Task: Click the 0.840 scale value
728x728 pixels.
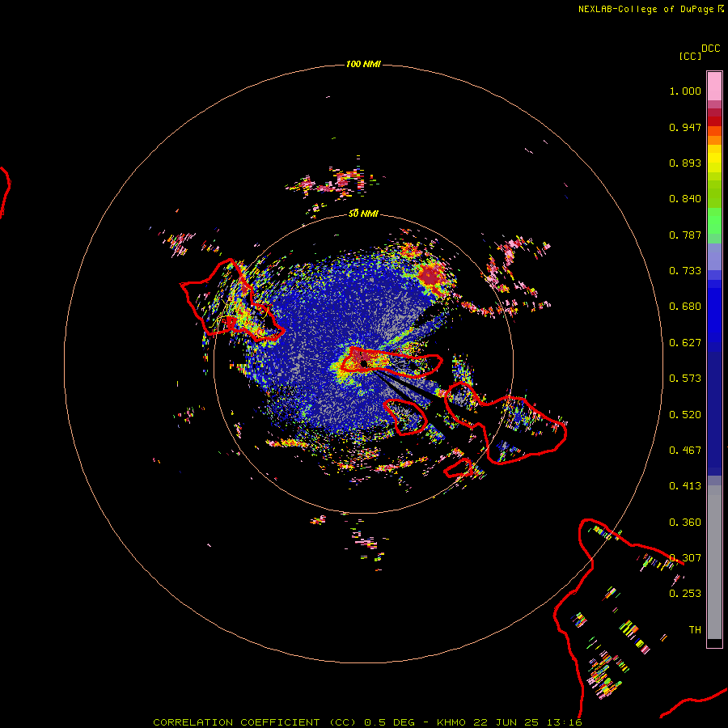Action: (685, 199)
